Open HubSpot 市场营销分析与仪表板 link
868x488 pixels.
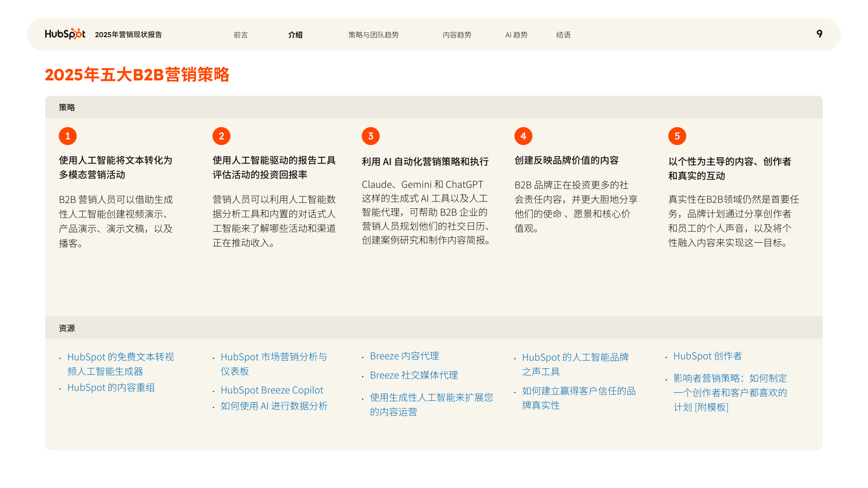pyautogui.click(x=274, y=364)
